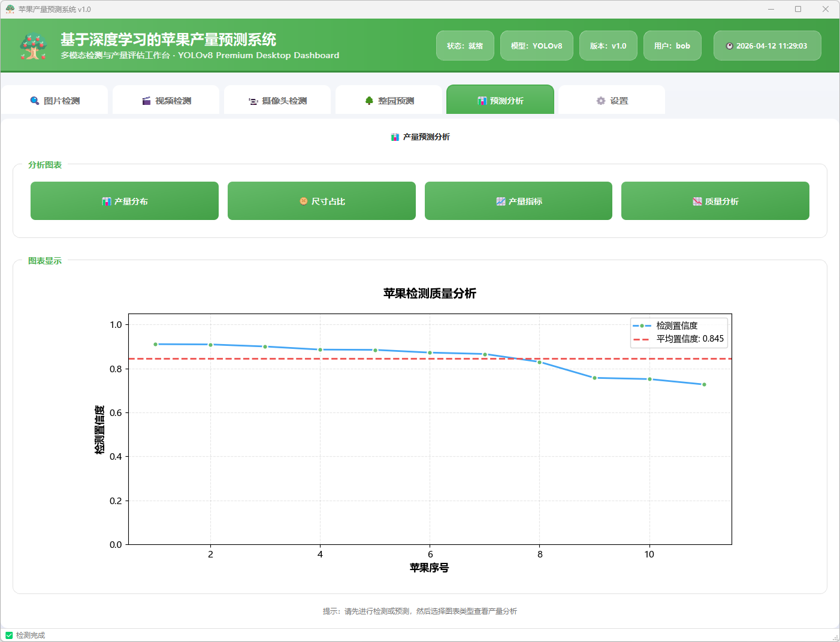The image size is (840, 642).
Task: Open the 整园预测 tab
Action: click(389, 100)
